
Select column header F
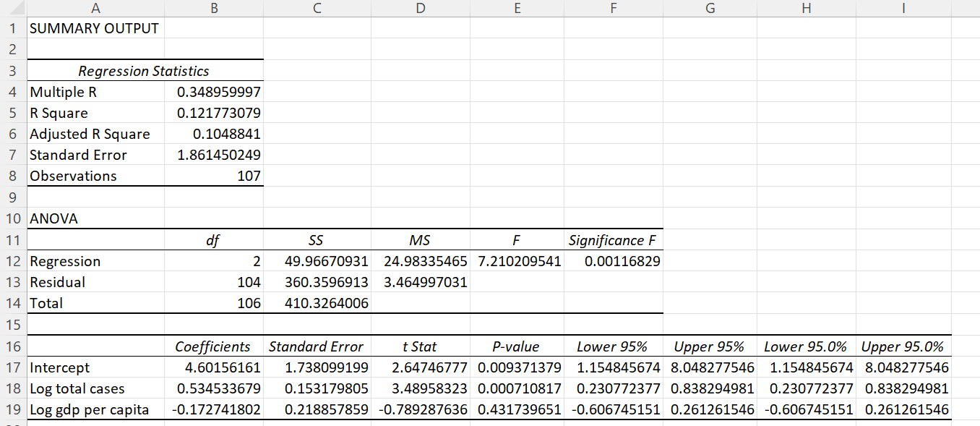pos(614,8)
